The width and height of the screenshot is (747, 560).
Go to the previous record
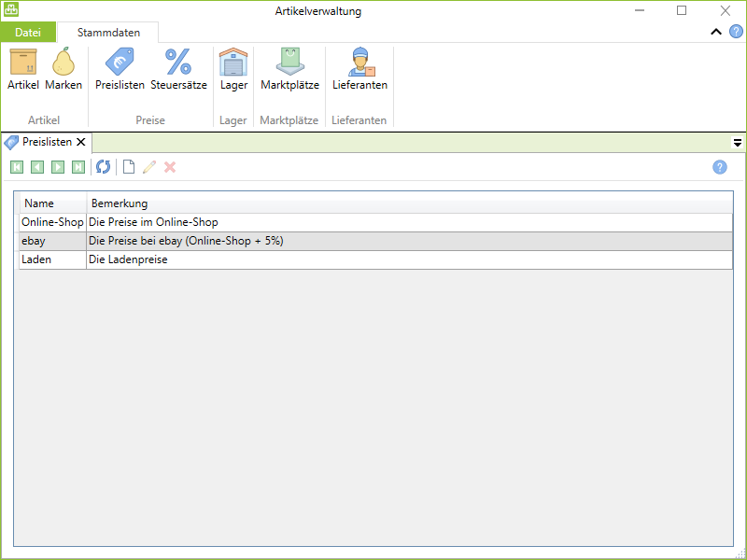37,167
